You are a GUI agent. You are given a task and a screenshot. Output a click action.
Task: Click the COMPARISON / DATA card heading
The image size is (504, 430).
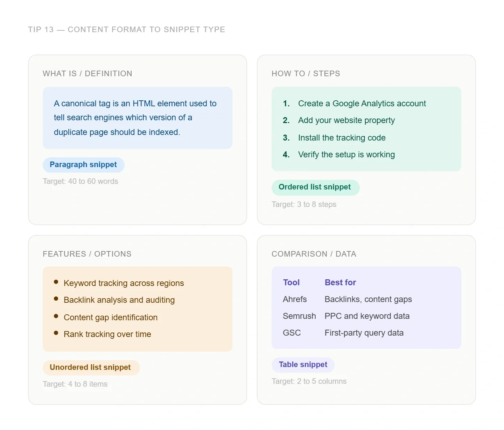pyautogui.click(x=314, y=254)
